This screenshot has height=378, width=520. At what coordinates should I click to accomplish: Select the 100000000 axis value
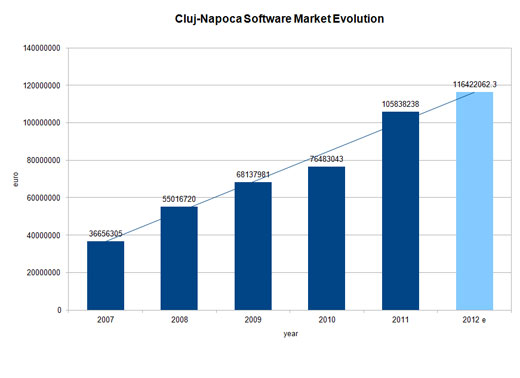[x=42, y=123]
